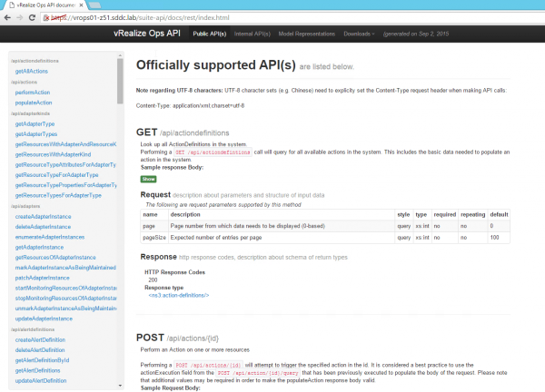Click the /api/actiondefinitions sidebar heading
The height and width of the screenshot is (392, 545).
35,61
